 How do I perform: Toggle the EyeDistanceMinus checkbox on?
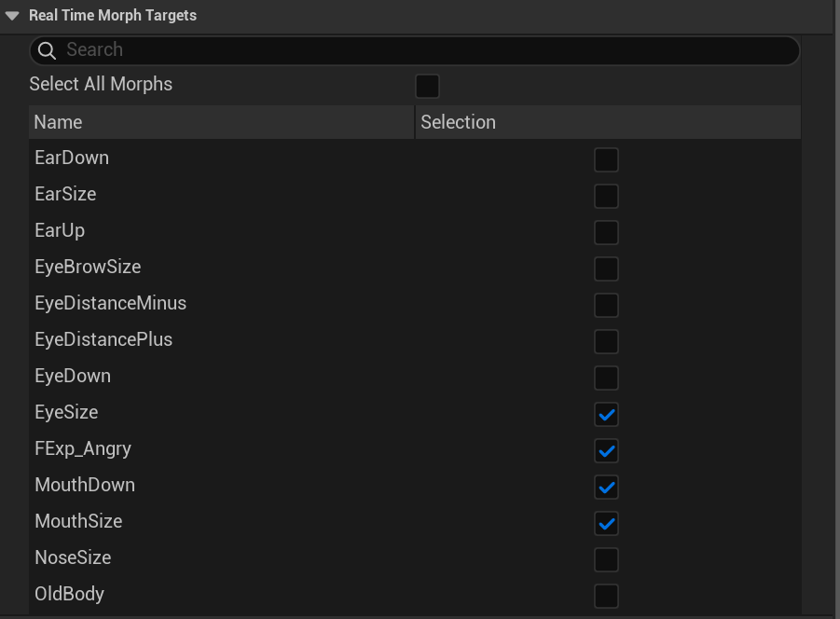tap(606, 305)
